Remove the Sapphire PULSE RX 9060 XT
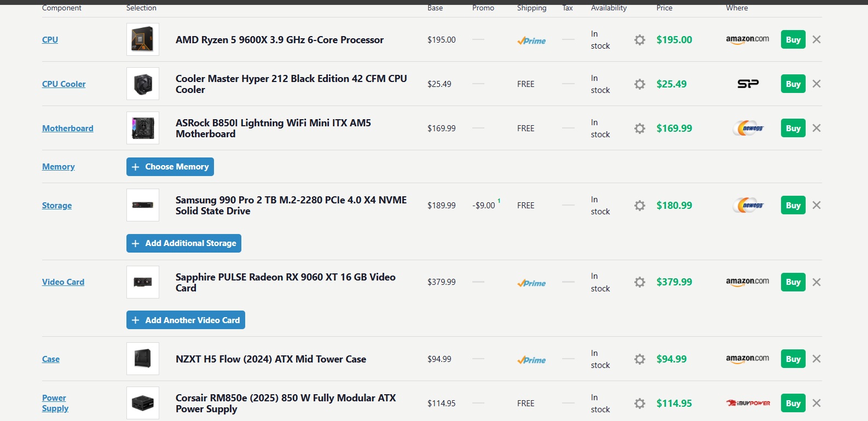868x421 pixels. pos(817,282)
